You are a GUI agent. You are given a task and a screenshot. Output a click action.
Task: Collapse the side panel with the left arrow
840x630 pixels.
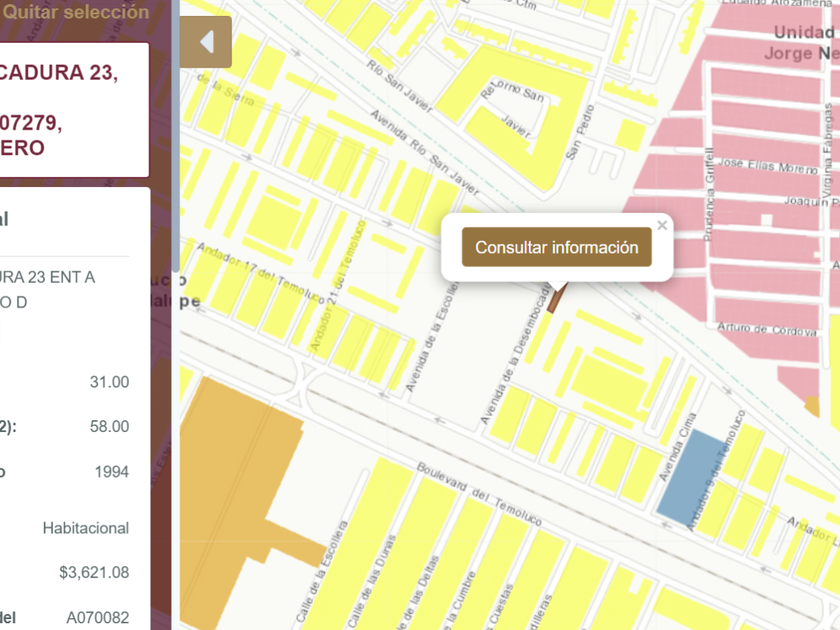coord(207,43)
